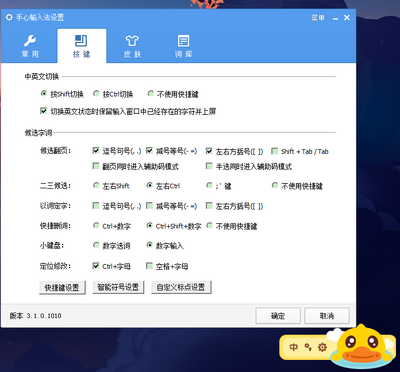
Task: Select 数字选词 for 小键盘
Action: coord(96,246)
